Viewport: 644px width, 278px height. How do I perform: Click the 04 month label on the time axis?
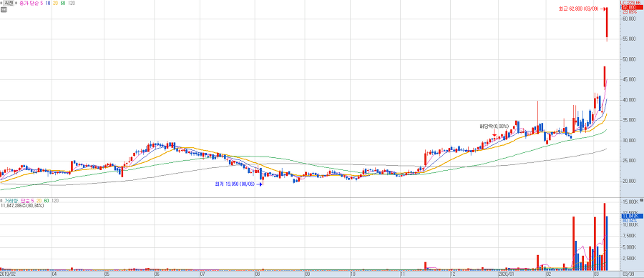[54, 273]
